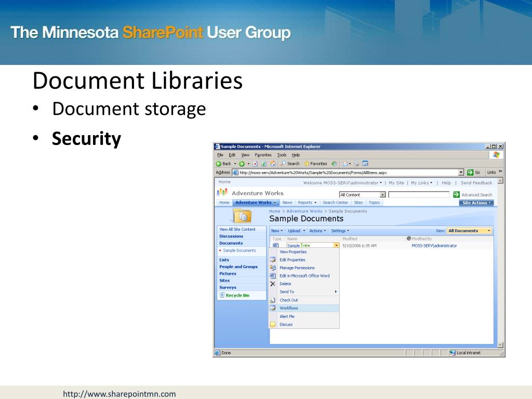
Task: Expand the Settings menu dropdown
Action: 348,231
